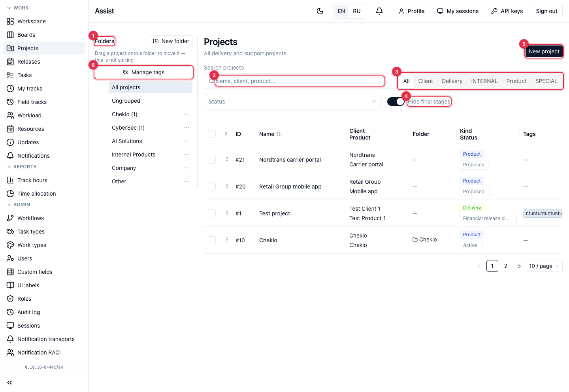Select checkbox for Chekio project #10

(x=212, y=240)
